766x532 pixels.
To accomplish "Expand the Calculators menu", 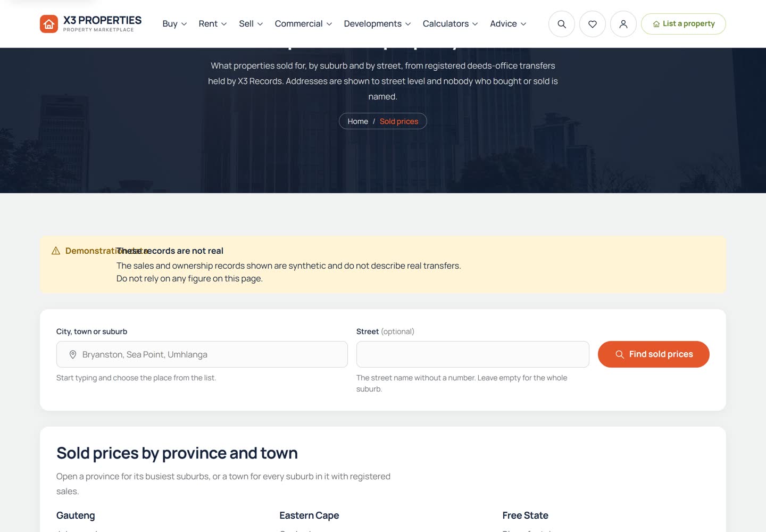I will coord(451,24).
